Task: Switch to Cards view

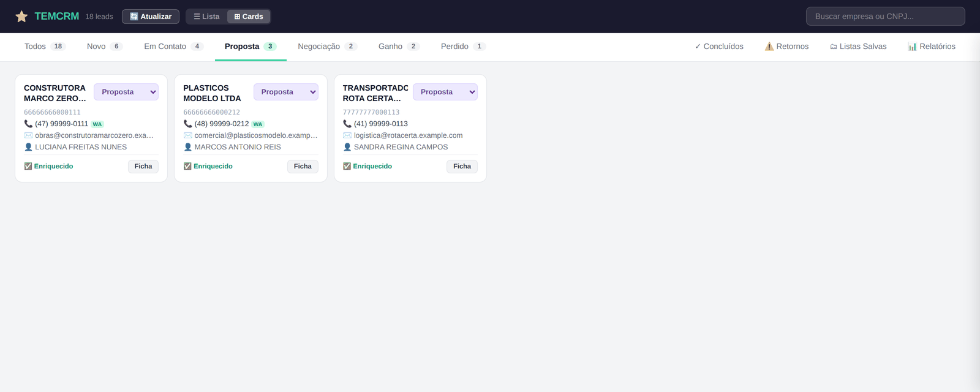Action: (x=248, y=17)
